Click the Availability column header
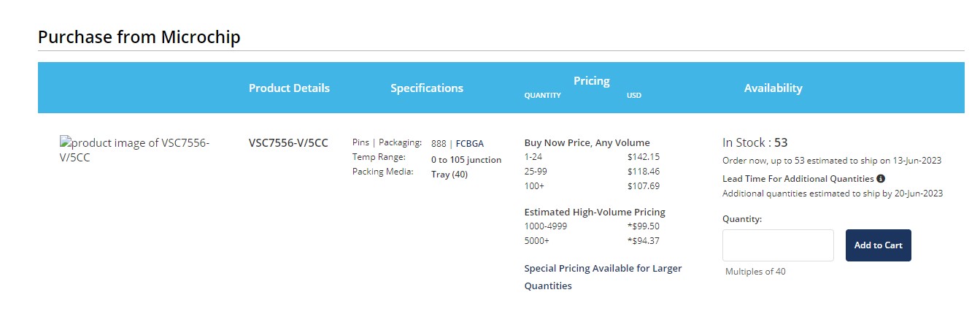This screenshot has height=333, width=980. pos(773,88)
